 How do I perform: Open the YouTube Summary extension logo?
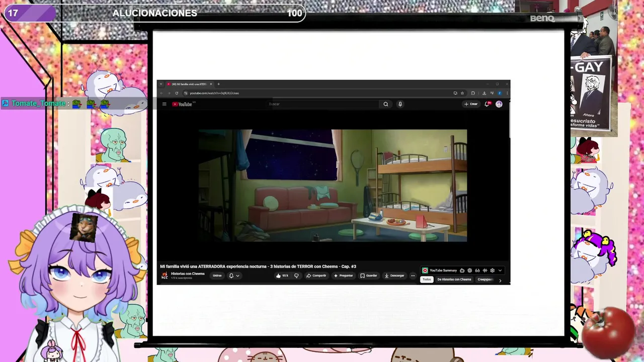coord(425,270)
